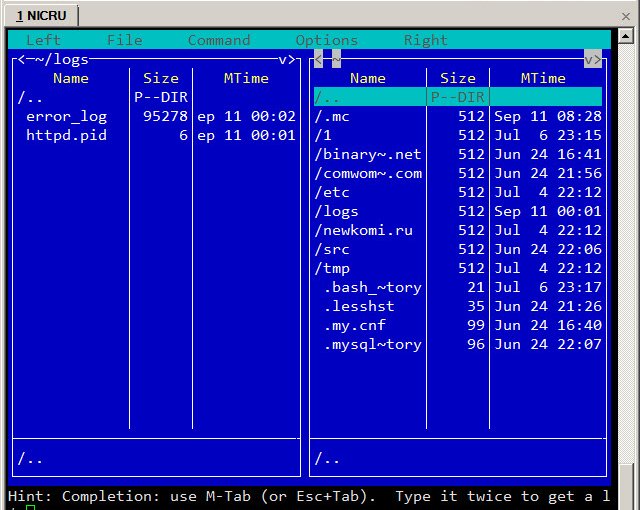Open right panel history list arrow v
Image resolution: width=640 pixels, height=510 pixels.
(x=589, y=60)
